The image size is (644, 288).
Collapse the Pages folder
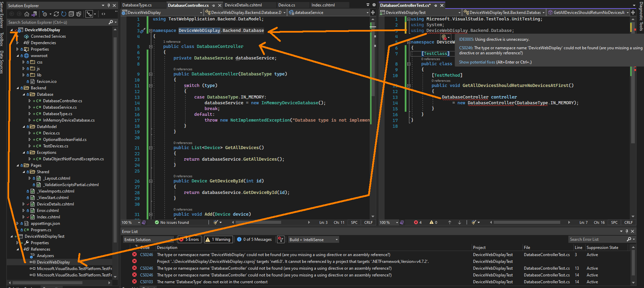18,165
